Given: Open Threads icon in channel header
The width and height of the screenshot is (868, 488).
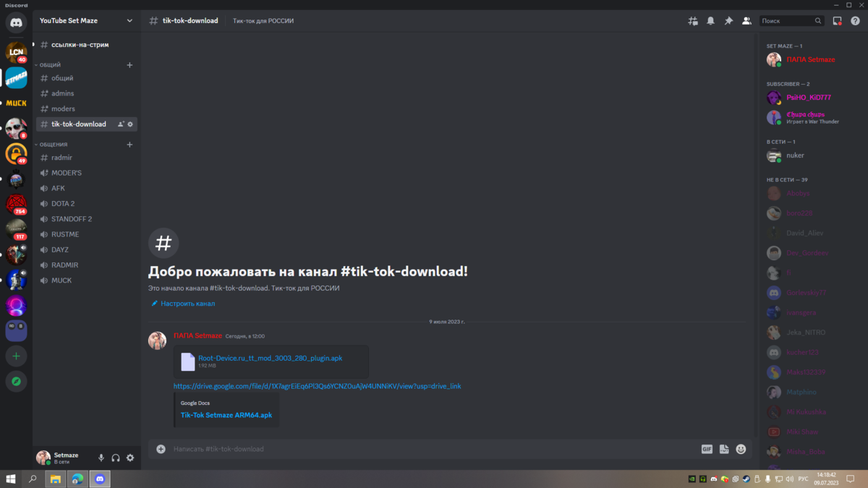Looking at the screenshot, I should click(x=693, y=21).
